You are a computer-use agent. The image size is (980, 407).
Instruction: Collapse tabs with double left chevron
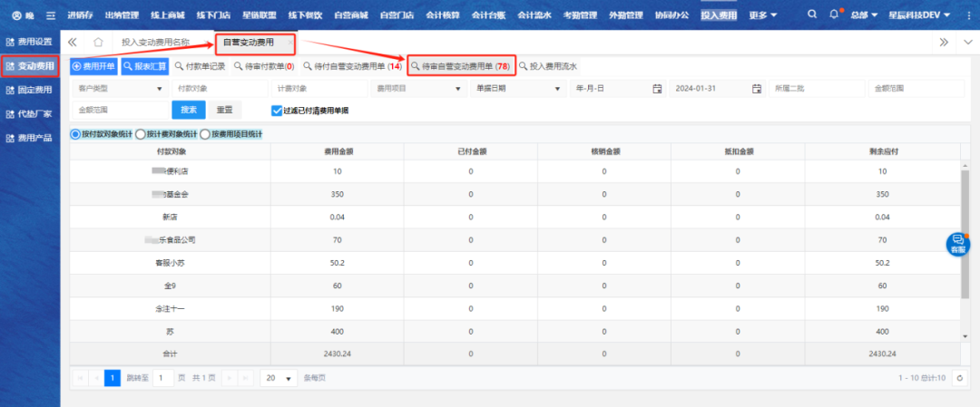click(x=73, y=43)
